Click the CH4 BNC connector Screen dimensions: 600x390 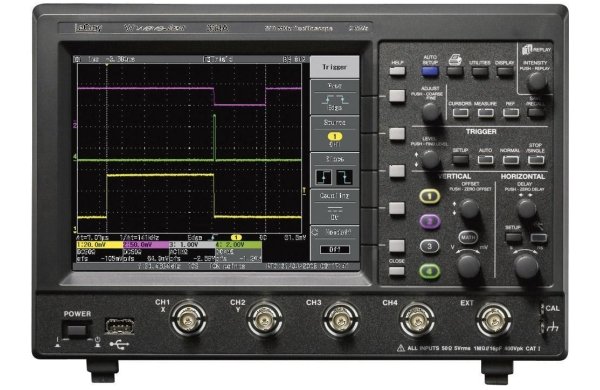(x=417, y=319)
